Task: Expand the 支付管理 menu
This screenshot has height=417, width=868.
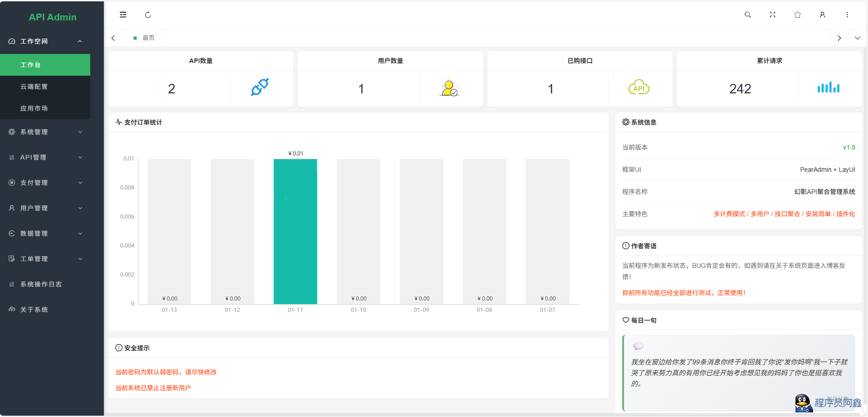Action: point(45,183)
